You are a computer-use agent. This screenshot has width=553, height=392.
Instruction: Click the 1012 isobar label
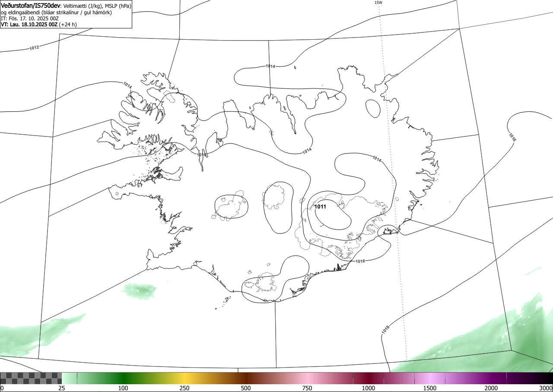pos(35,47)
